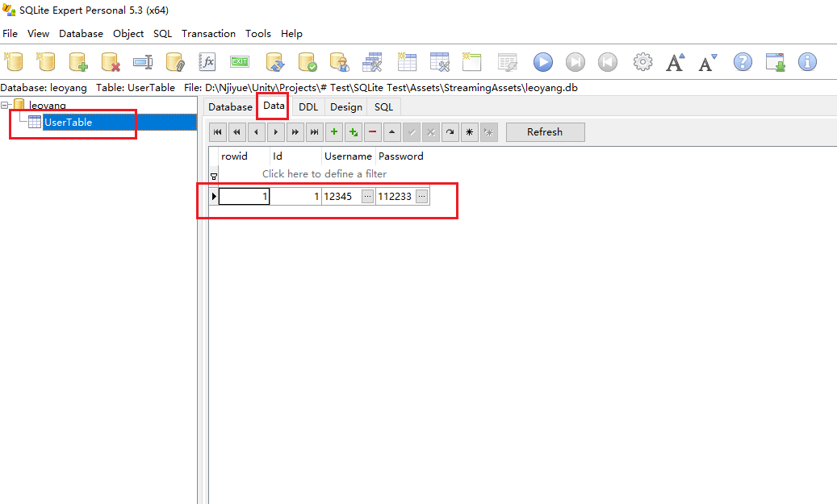Click the database icon with worker figure
Viewport: 837px width, 504px height.
click(340, 62)
